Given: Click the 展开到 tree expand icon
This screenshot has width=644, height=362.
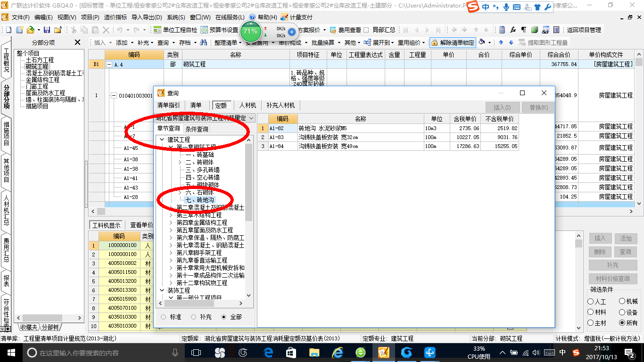Looking at the screenshot, I should coord(368,42).
